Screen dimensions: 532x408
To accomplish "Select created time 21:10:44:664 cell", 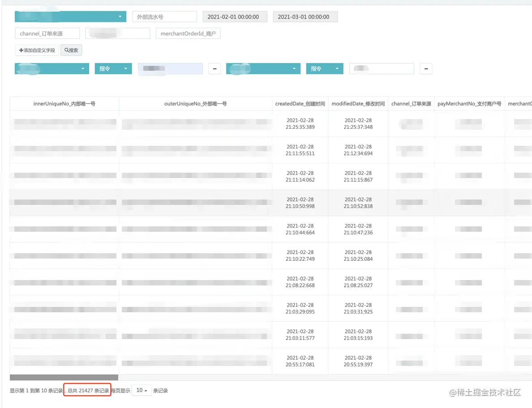I will tap(300, 229).
